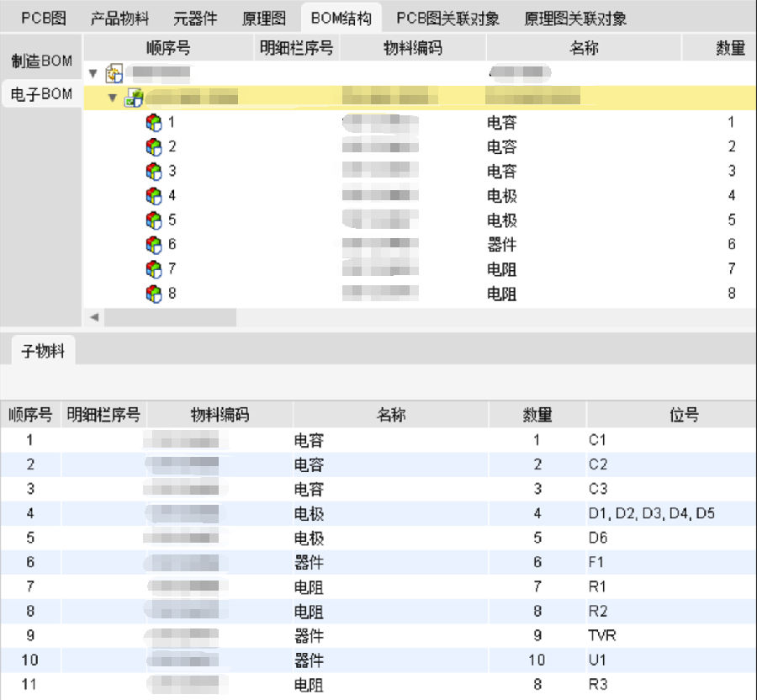Open the PCB图关联对象 tab
The height and width of the screenshot is (700, 757).
447,19
